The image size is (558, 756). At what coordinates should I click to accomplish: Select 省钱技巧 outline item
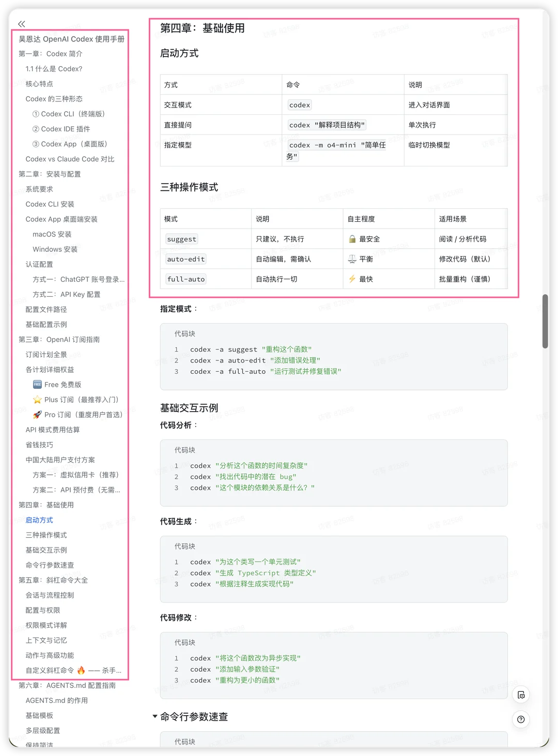(39, 445)
